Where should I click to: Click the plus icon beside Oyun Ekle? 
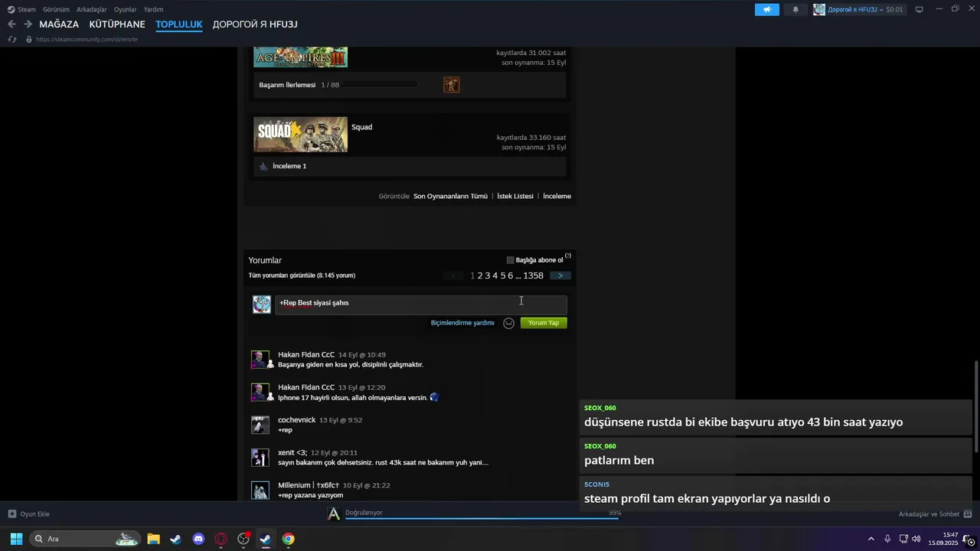click(11, 514)
